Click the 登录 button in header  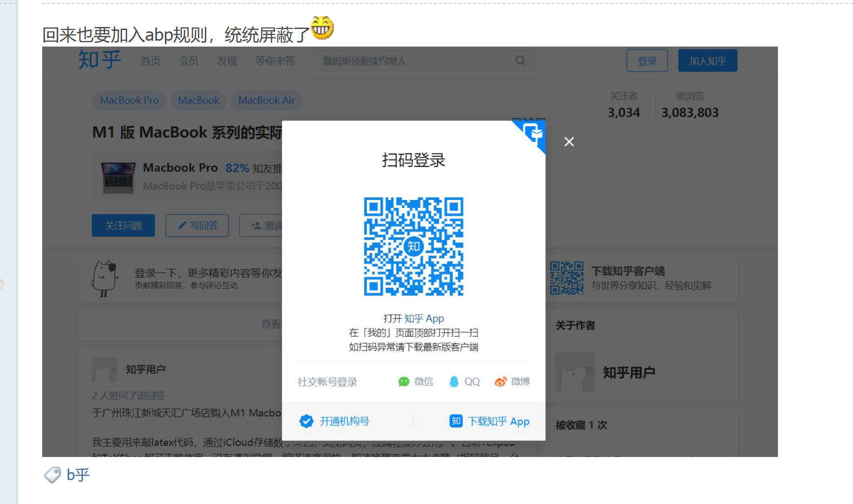[x=647, y=61]
